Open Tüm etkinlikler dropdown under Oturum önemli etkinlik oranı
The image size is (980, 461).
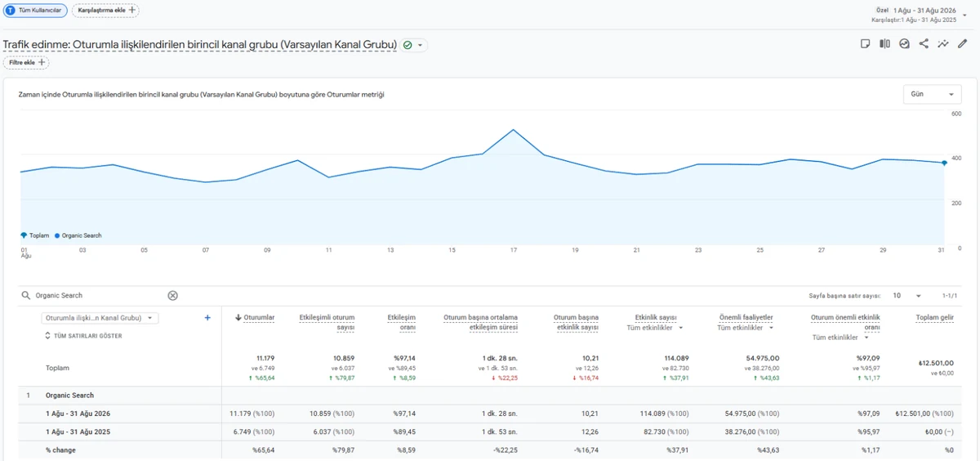[840, 338]
